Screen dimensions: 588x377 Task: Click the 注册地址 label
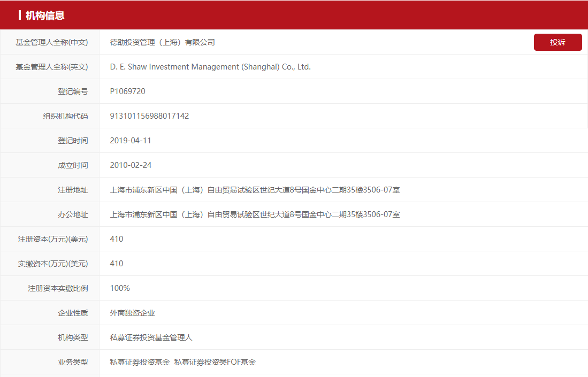point(73,190)
